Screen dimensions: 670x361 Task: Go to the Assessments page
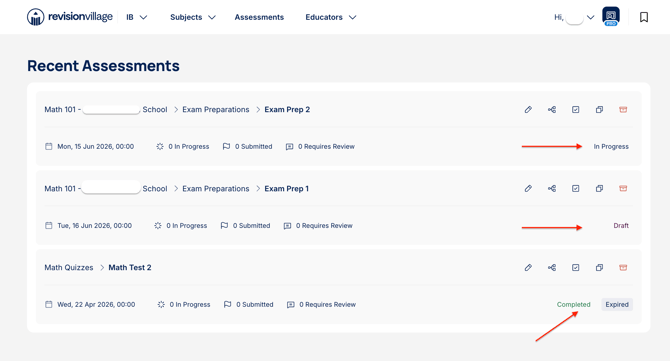tap(259, 17)
